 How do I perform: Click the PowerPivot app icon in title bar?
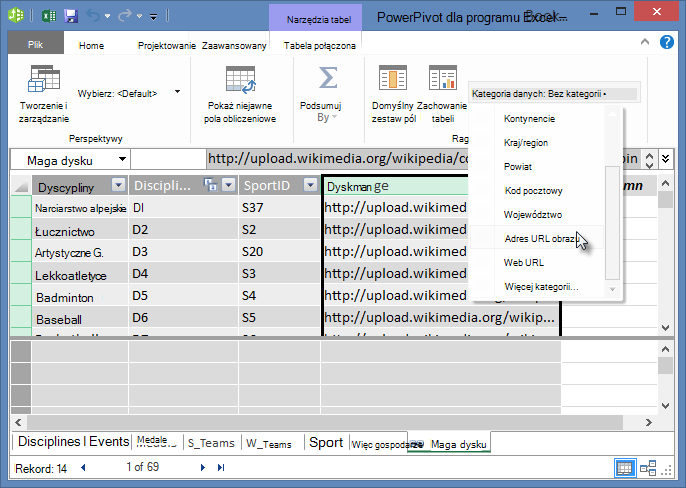17,15
